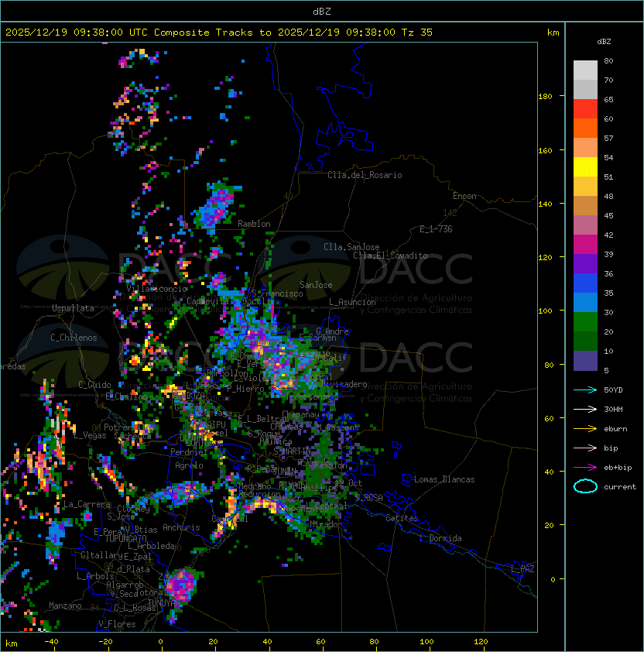The height and width of the screenshot is (652, 644).
Task: Click the 'Mirador' map label
Action: coord(324,524)
